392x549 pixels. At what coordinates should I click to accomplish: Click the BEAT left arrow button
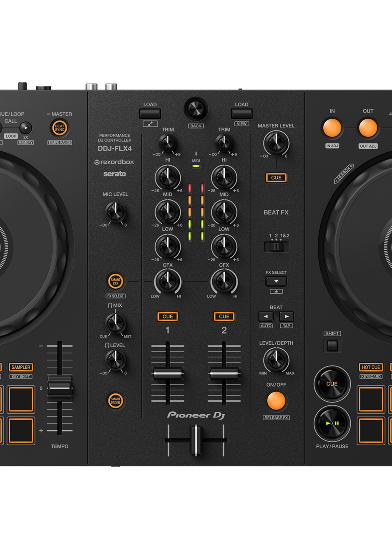[266, 316]
